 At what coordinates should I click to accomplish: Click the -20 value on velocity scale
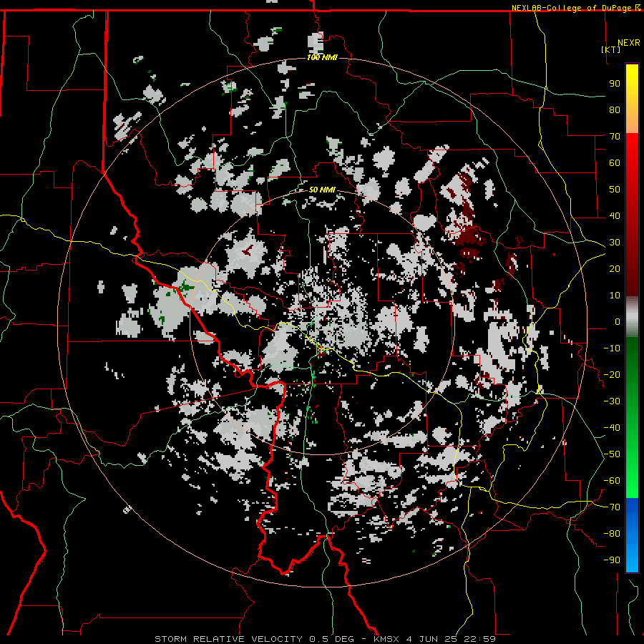coord(612,375)
